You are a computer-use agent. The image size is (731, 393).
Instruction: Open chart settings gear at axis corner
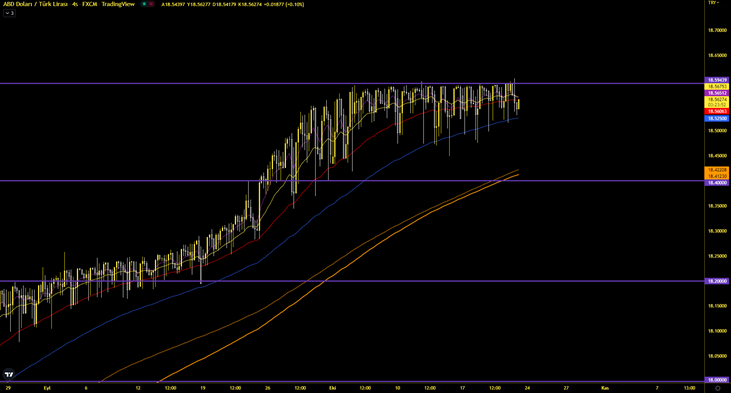(x=717, y=388)
